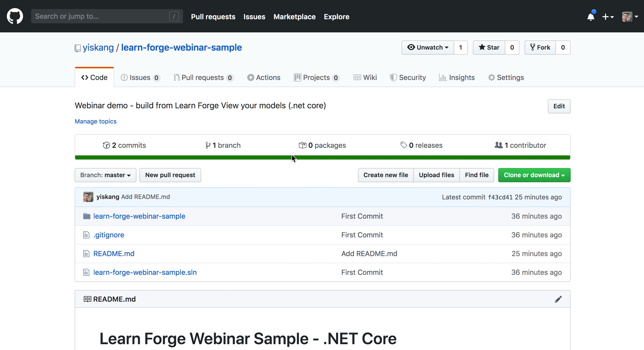Screen dimensions: 644x350
Task: Switch to the Pull requests repository tab
Action: coord(204,77)
